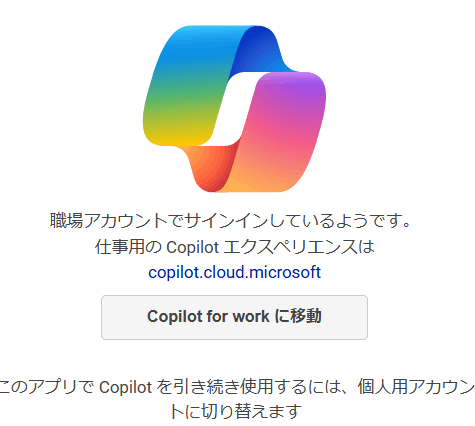475x426 pixels.
Task: Click the yellow edge of the logo's green ribbon
Action: pyautogui.click(x=177, y=138)
